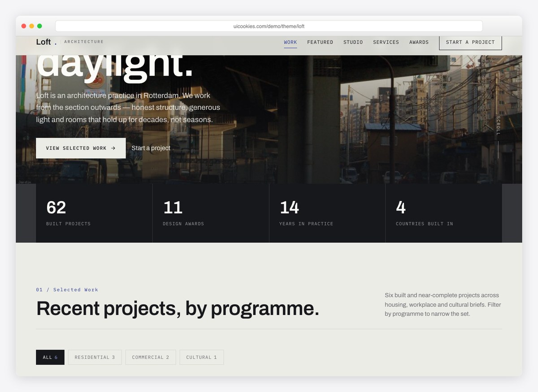Click the green maximize window dot
Image resolution: width=538 pixels, height=392 pixels.
(x=39, y=26)
